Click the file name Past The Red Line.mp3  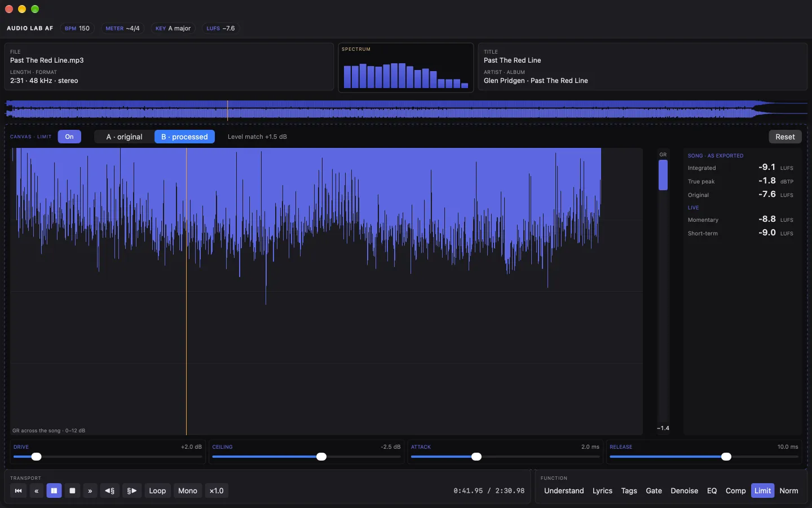(47, 60)
